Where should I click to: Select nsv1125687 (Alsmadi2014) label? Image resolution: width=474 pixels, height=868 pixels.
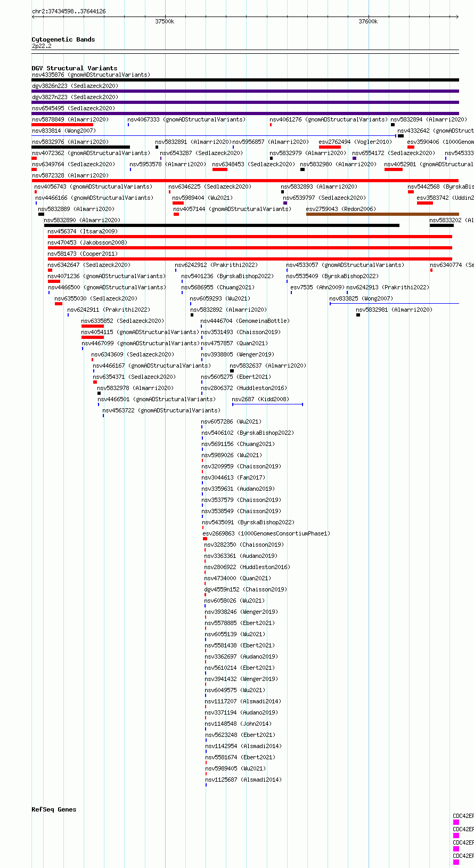pyautogui.click(x=244, y=780)
